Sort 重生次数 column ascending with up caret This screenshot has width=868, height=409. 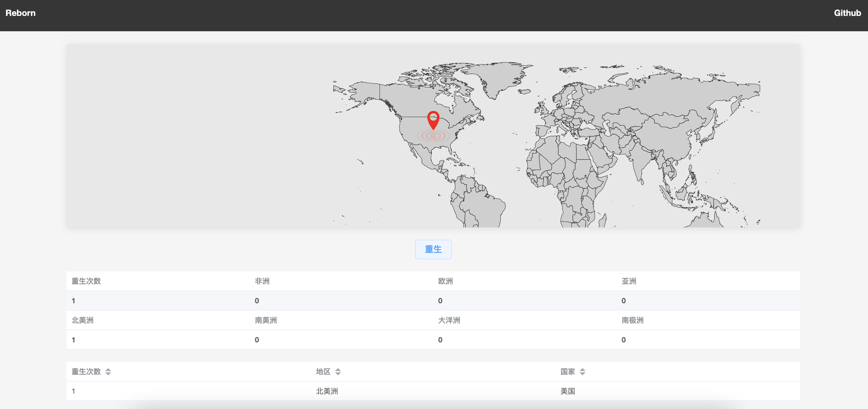108,370
